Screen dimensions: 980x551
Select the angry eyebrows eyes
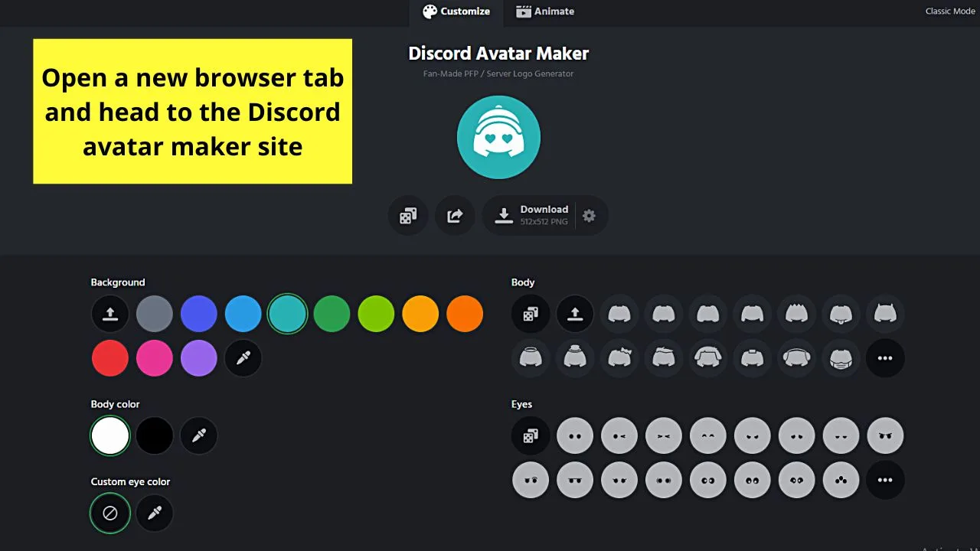coord(886,435)
